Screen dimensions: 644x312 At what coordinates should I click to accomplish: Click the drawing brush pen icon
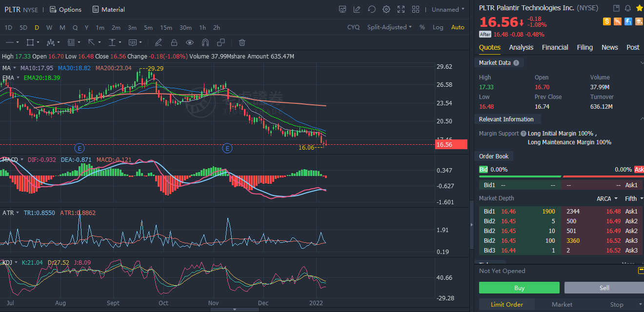point(158,42)
